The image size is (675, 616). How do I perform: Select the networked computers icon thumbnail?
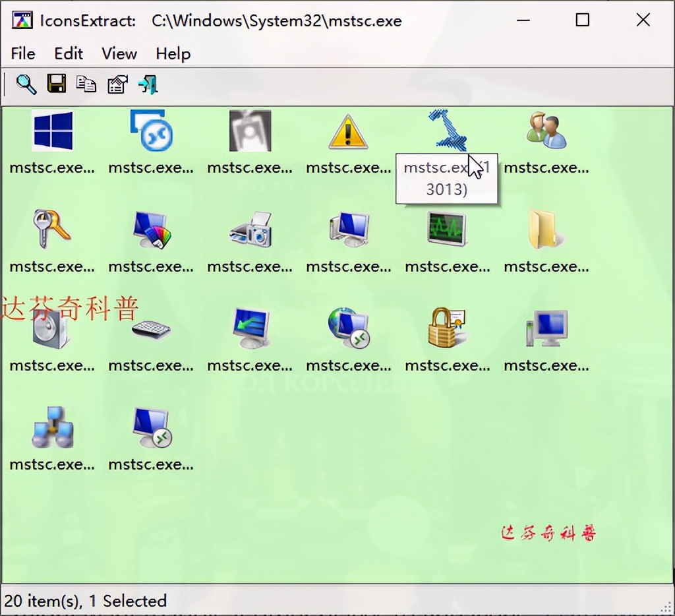pos(52,427)
